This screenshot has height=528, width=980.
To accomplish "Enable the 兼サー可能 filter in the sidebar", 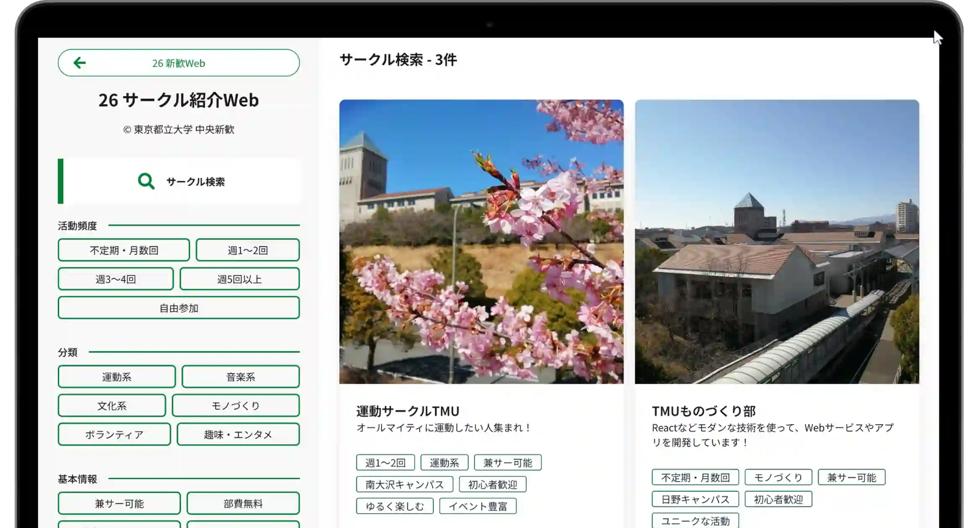I will (119, 503).
